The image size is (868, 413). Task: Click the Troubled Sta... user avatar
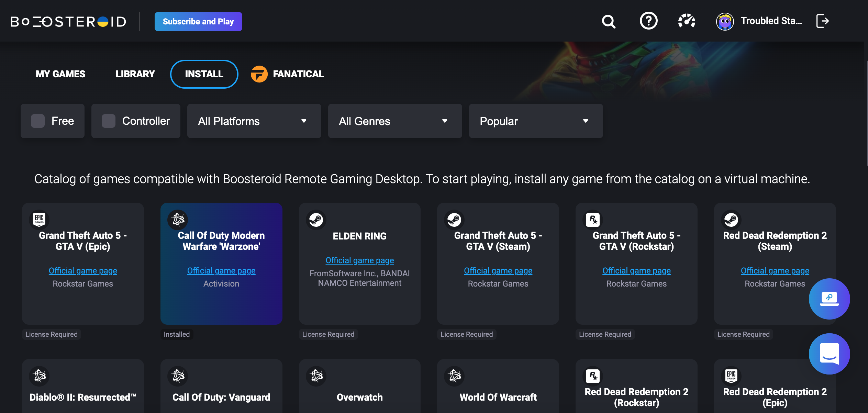point(725,21)
